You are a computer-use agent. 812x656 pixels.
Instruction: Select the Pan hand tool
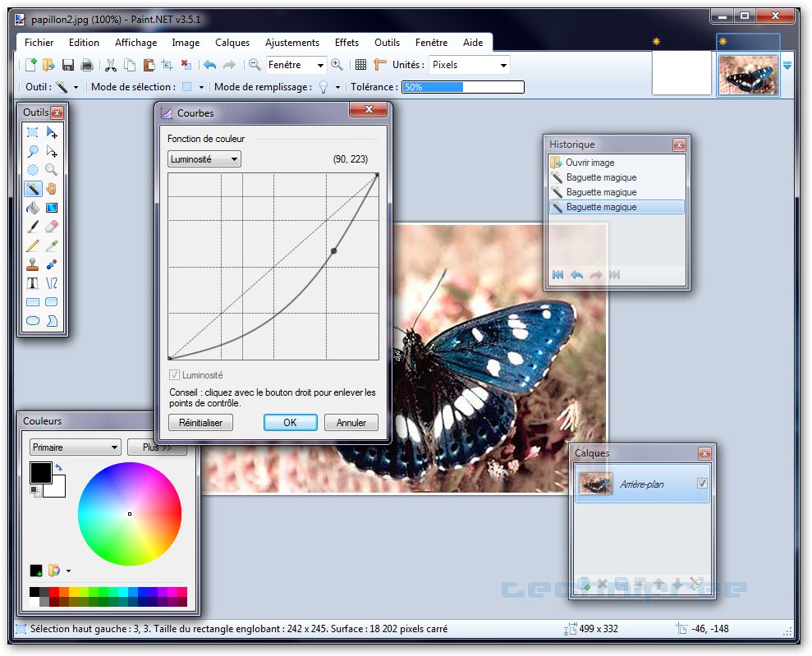[x=52, y=189]
